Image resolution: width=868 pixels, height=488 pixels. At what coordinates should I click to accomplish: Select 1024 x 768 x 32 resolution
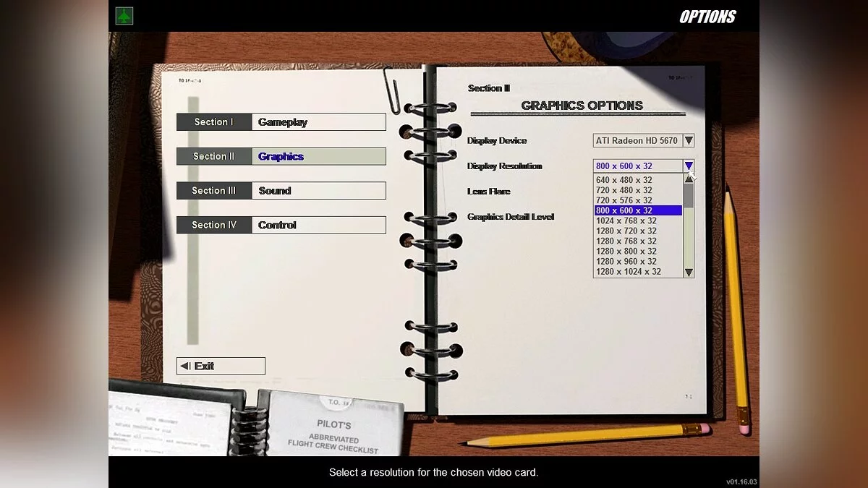638,221
